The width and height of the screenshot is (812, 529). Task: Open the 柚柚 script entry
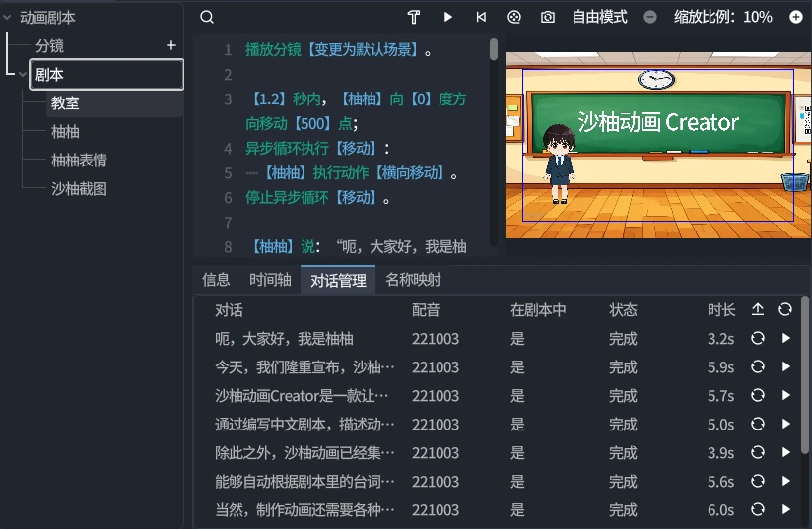(x=65, y=131)
